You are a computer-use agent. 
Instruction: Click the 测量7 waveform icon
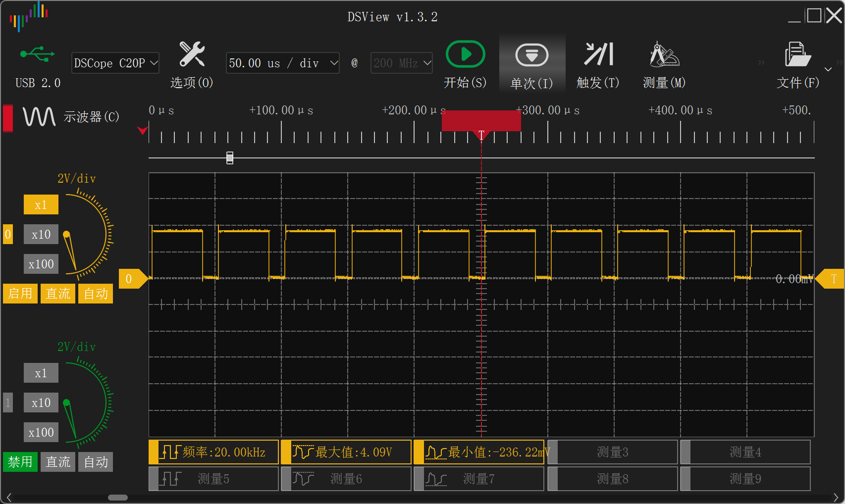coord(436,479)
